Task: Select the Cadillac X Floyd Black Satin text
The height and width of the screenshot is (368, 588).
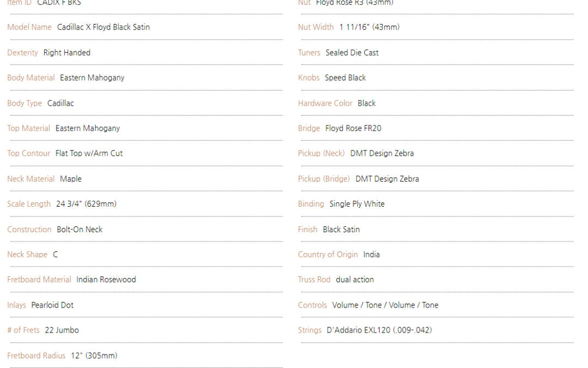Action: point(103,27)
